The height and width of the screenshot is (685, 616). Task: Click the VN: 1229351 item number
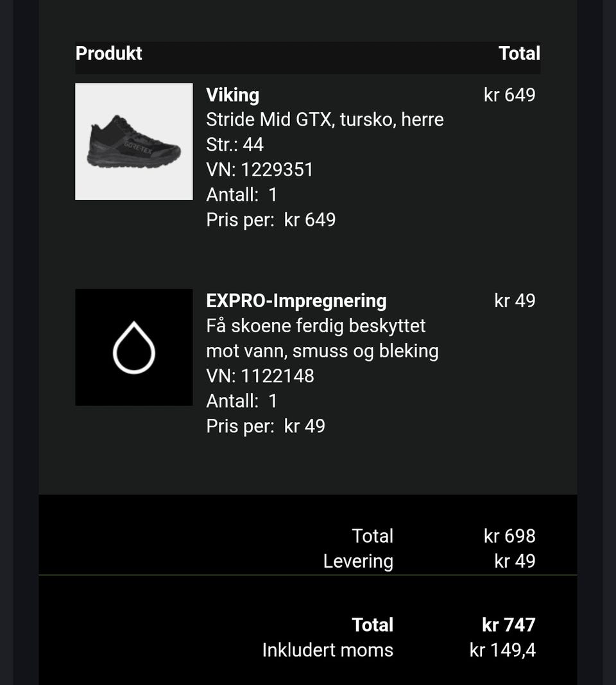coord(260,169)
